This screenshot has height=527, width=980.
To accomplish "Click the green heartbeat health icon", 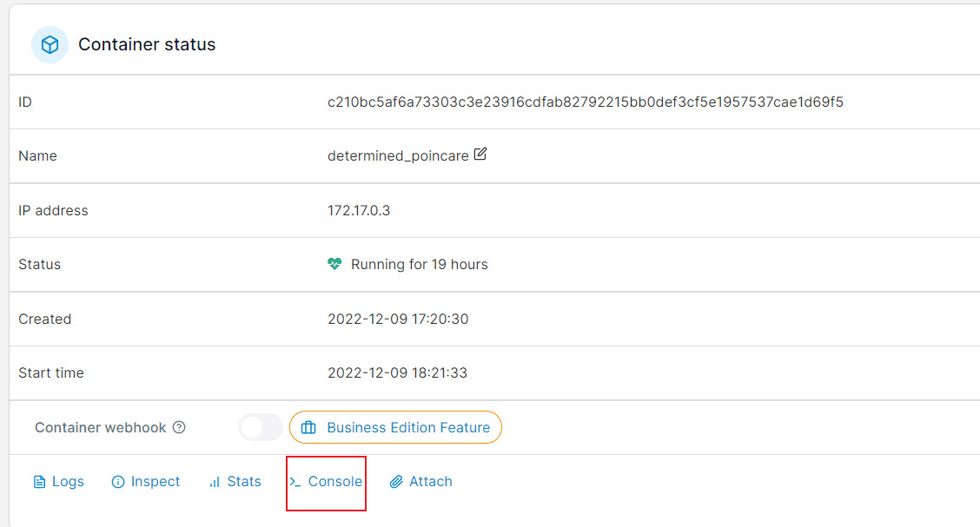I will click(334, 264).
